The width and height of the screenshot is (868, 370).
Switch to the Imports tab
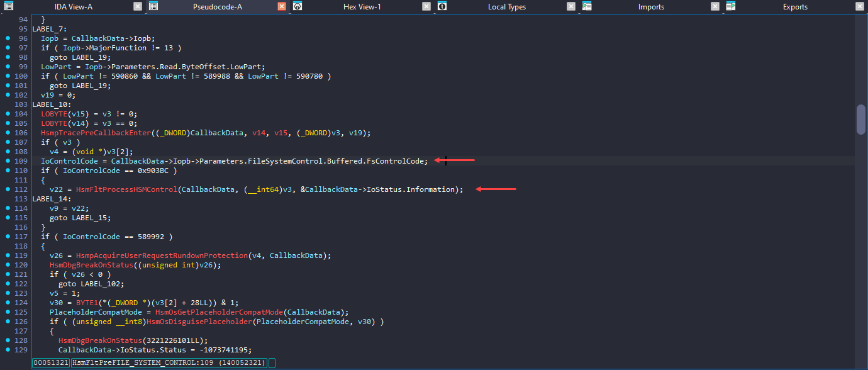651,7
